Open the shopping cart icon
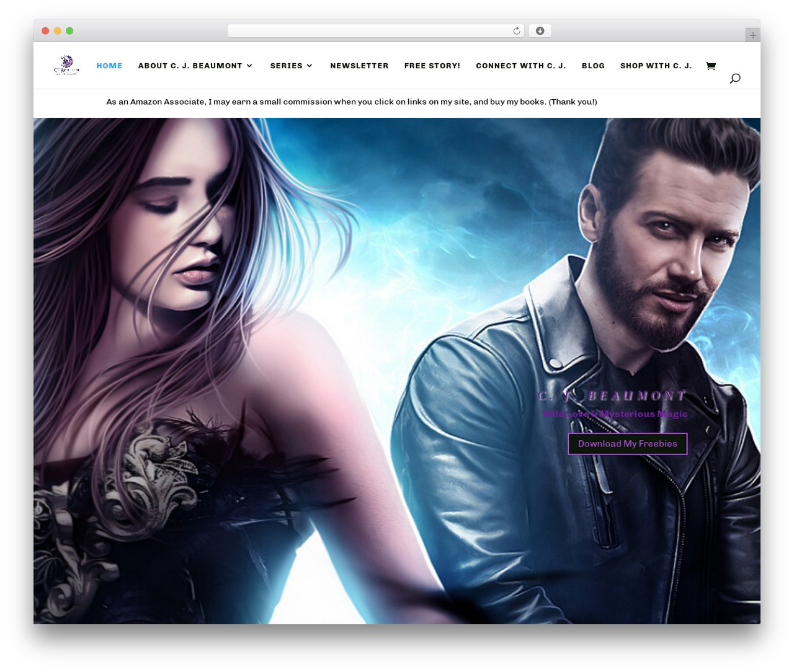Viewport: 794px width, 672px height. 711,66
